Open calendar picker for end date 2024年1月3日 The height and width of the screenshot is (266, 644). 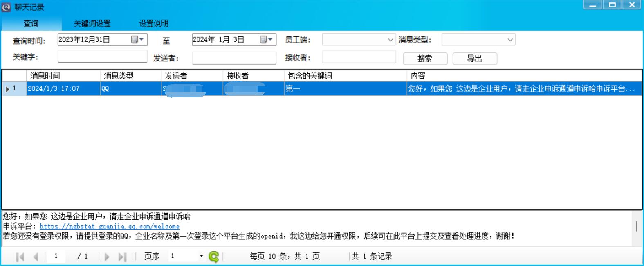(x=266, y=40)
